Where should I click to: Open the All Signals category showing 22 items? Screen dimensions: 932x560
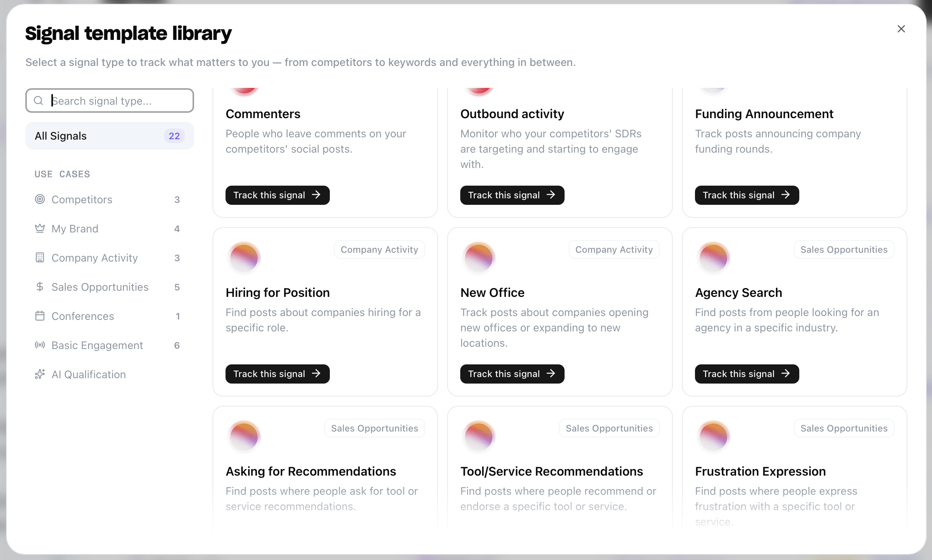[x=109, y=136]
